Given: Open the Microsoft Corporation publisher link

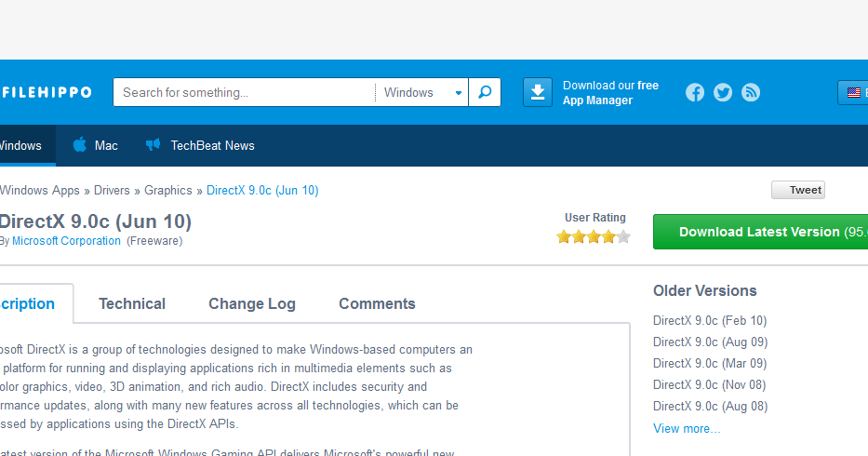Looking at the screenshot, I should point(66,241).
